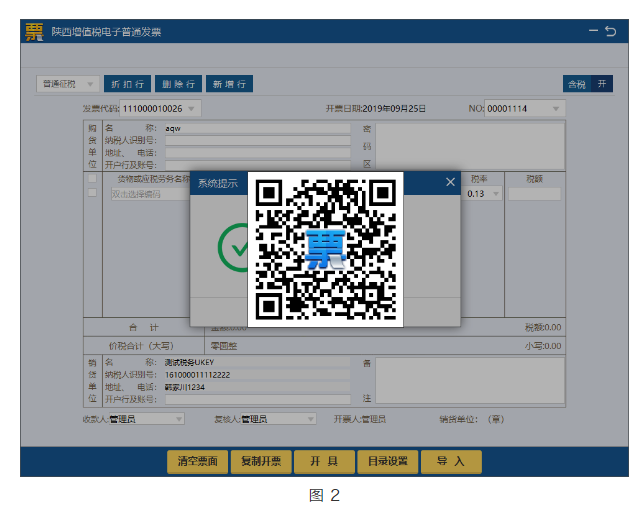Click the buyer 名称 field containing aqw

[258, 128]
